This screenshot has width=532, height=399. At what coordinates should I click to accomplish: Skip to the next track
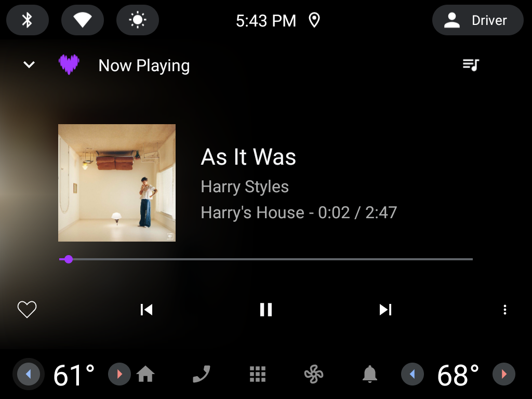click(385, 310)
